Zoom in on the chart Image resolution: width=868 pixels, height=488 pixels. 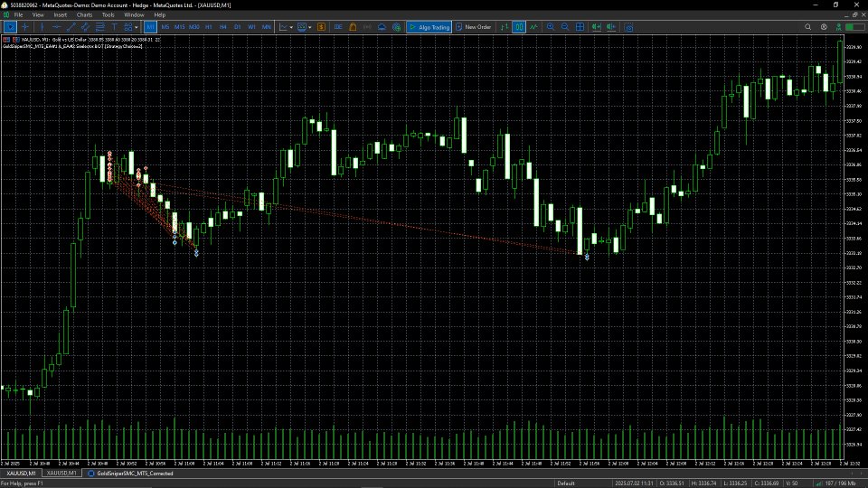click(551, 26)
